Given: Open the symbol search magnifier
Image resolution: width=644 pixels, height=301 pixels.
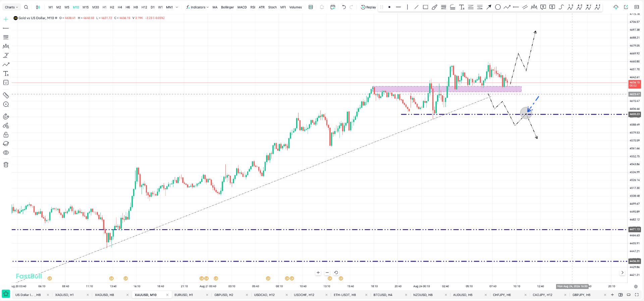Looking at the screenshot, I should (26, 7).
